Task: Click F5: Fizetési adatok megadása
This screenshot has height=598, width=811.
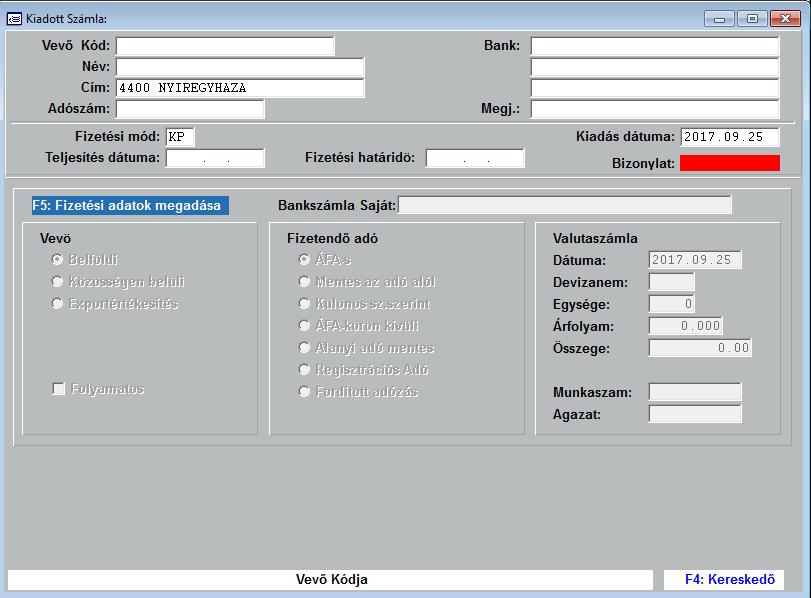Action: 130,205
